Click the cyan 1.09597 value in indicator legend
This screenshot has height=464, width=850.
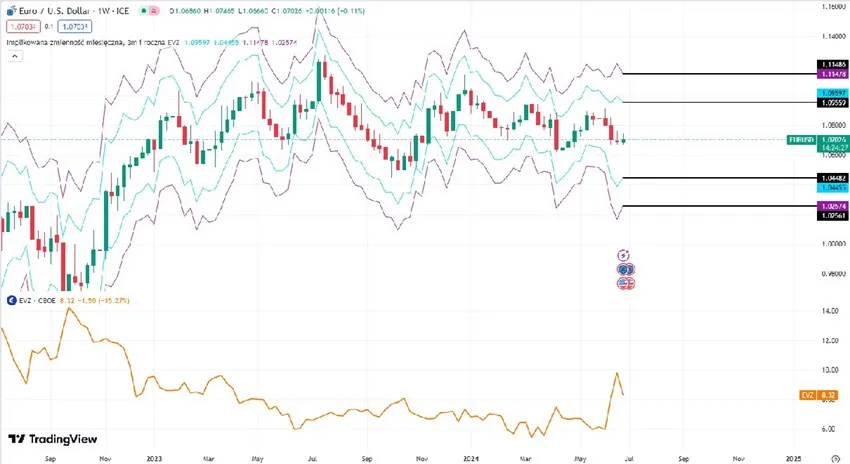coord(197,42)
